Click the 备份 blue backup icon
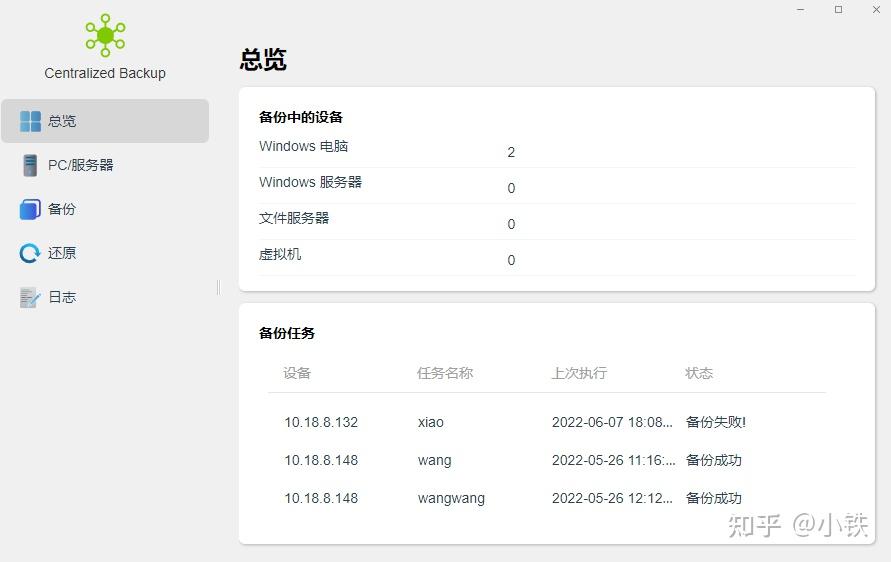891x562 pixels. (30, 209)
